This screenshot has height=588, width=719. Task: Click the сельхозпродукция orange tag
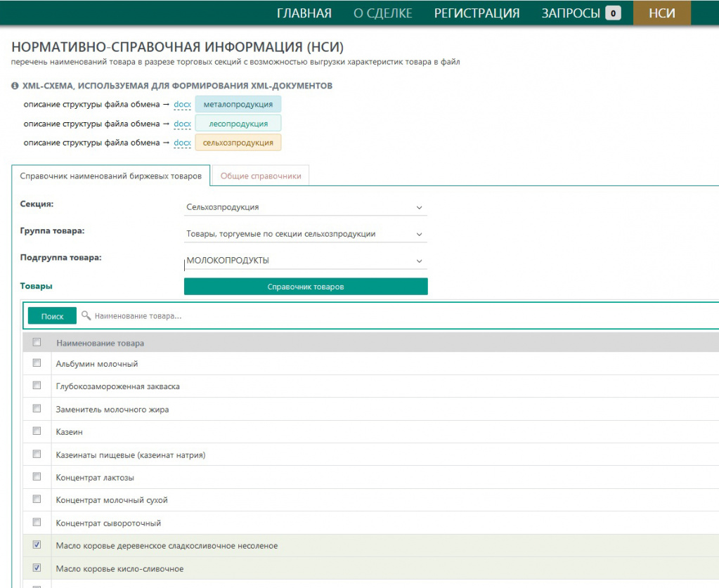point(238,143)
